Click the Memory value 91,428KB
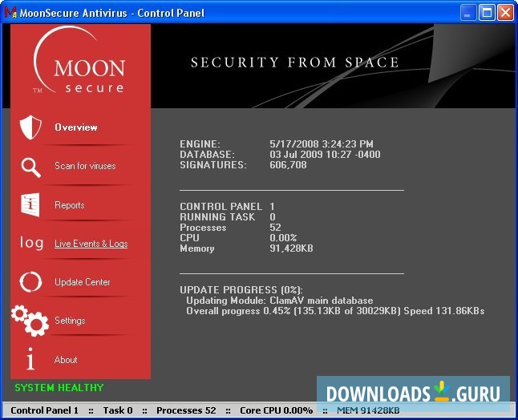The image size is (518, 420). pyautogui.click(x=291, y=248)
